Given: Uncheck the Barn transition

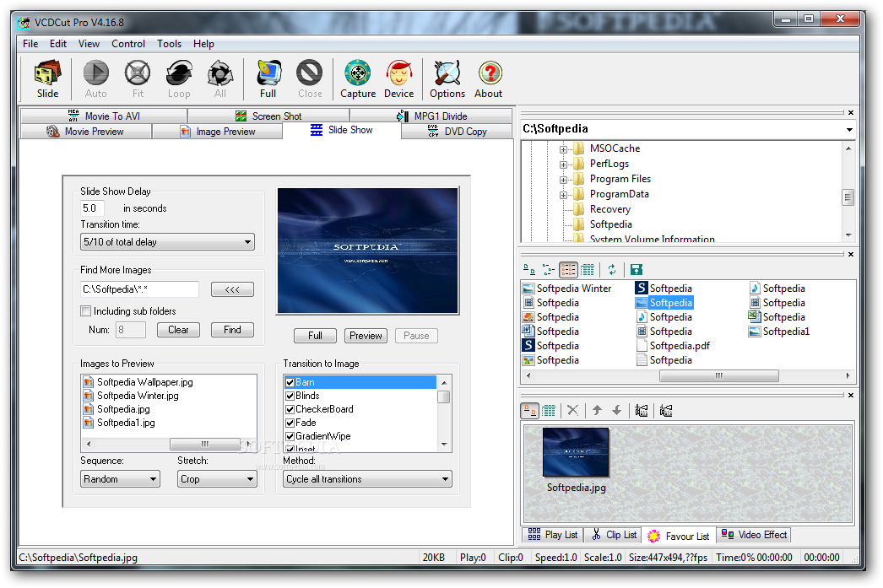Looking at the screenshot, I should tap(290, 383).
